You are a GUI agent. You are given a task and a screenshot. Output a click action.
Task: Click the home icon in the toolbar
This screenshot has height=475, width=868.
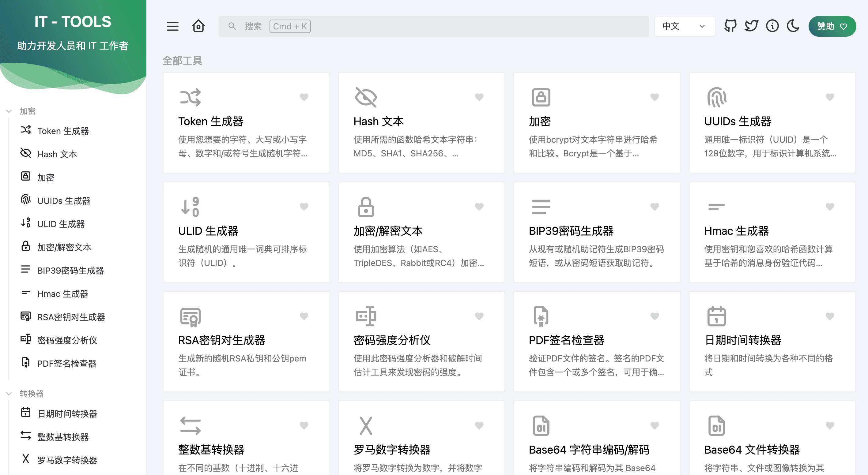coord(198,26)
